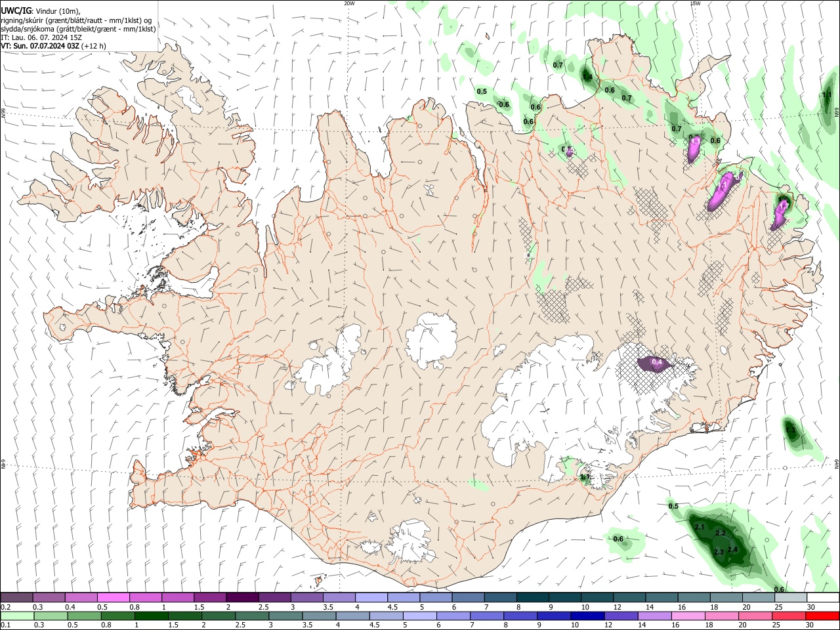Select pale grey snow swatch between 25 and 30
This screenshot has height=630, width=840.
point(791,598)
